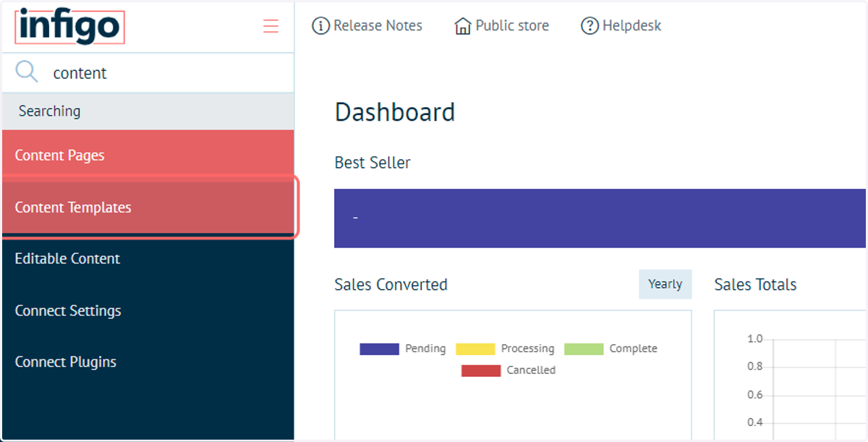Click the Helpdesk question mark icon
Viewport: 868px width, 442px height.
[590, 26]
